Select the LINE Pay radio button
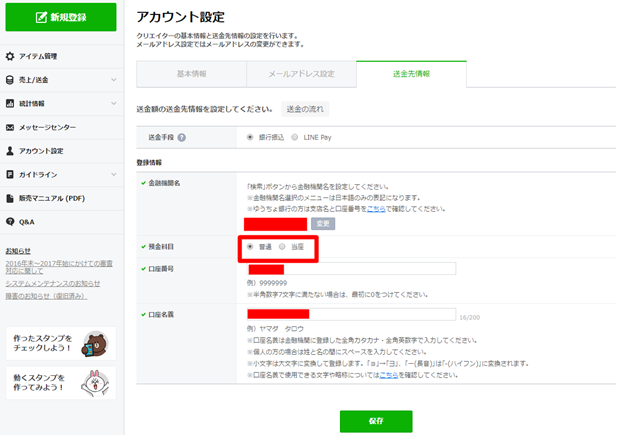This screenshot has width=620, height=435. (295, 137)
